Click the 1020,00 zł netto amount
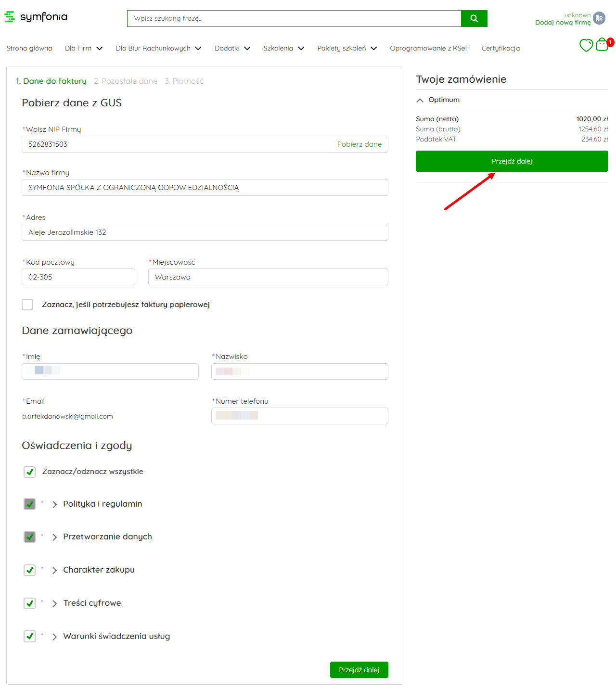The height and width of the screenshot is (690, 616). [x=592, y=119]
